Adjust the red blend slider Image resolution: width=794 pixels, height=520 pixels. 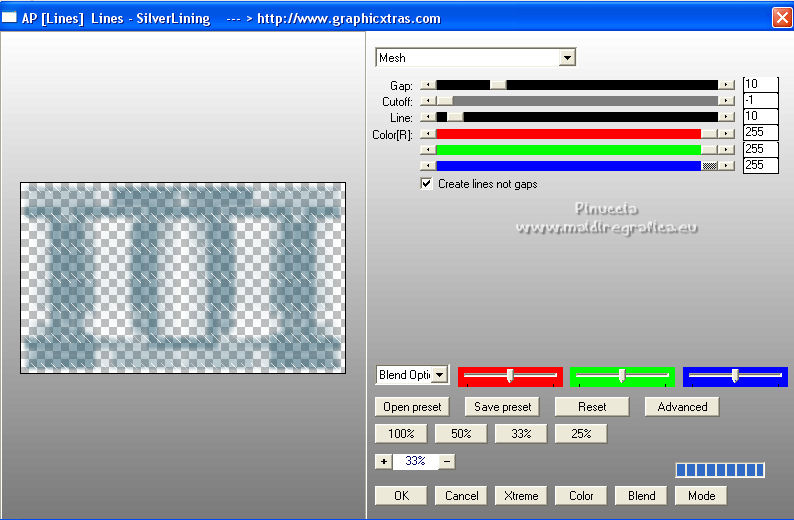point(510,377)
